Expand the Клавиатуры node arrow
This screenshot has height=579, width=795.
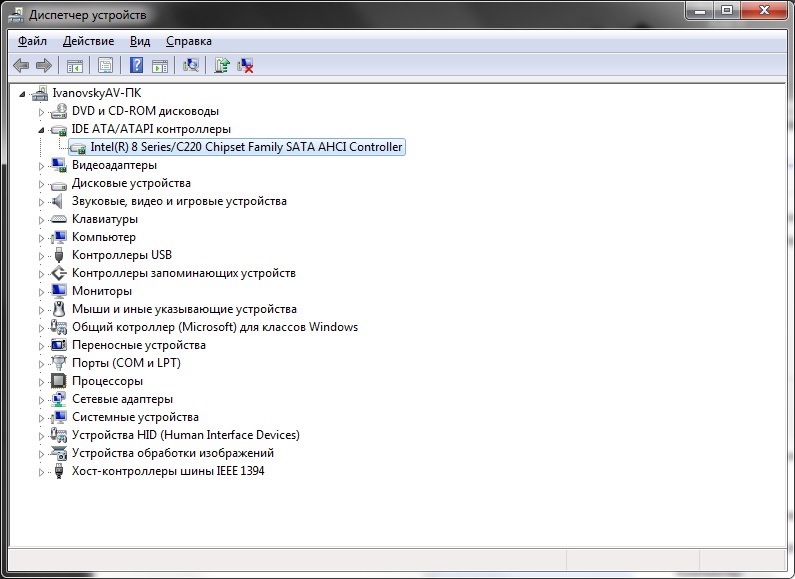42,220
